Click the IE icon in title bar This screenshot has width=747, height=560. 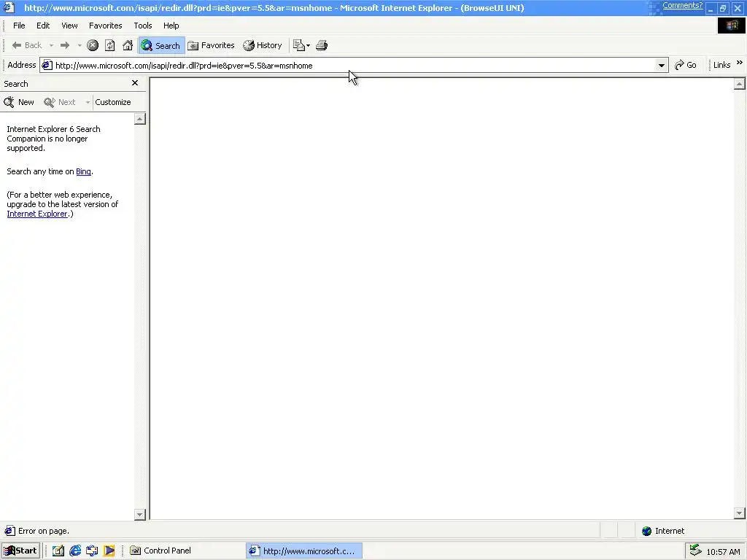pyautogui.click(x=9, y=7)
